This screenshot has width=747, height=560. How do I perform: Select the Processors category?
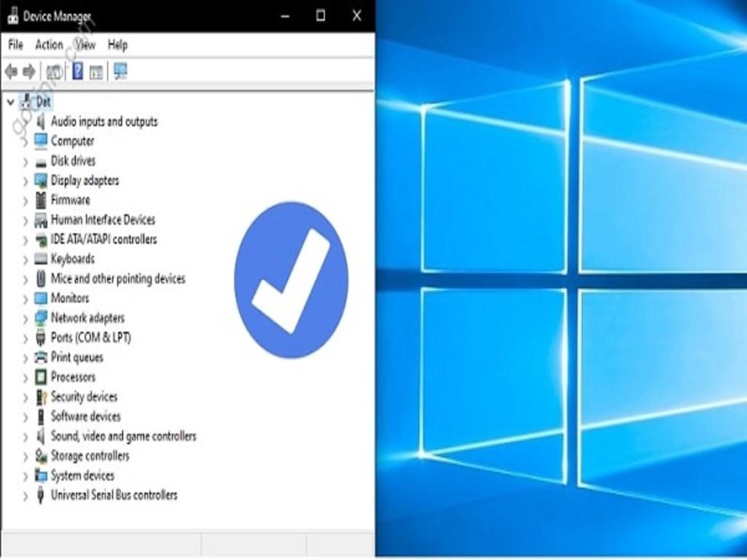tap(73, 377)
